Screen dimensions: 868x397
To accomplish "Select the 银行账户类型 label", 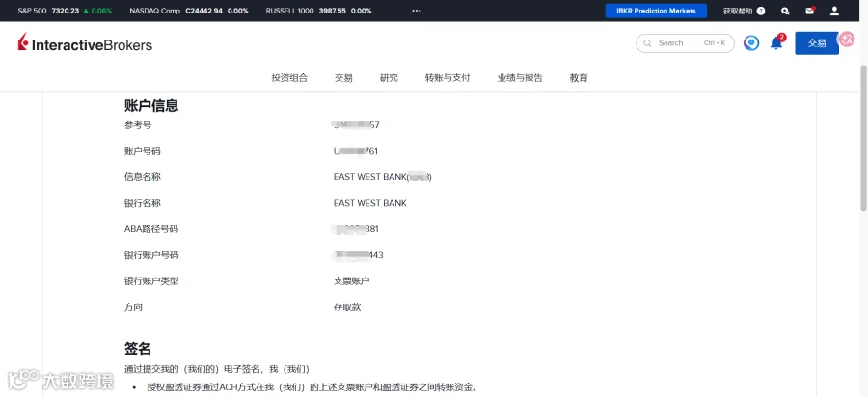I will [x=151, y=281].
